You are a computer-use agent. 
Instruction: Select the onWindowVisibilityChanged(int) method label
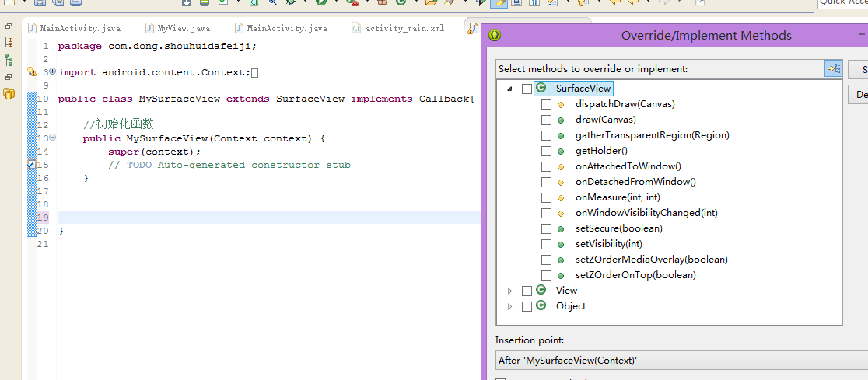[x=646, y=212]
